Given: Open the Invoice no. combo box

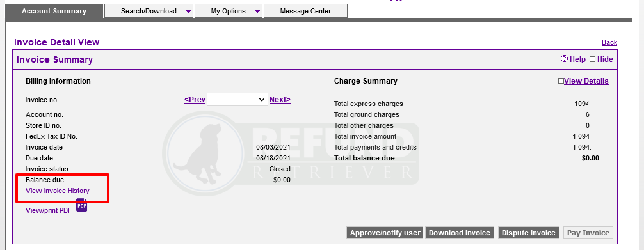Looking at the screenshot, I should 237,100.
